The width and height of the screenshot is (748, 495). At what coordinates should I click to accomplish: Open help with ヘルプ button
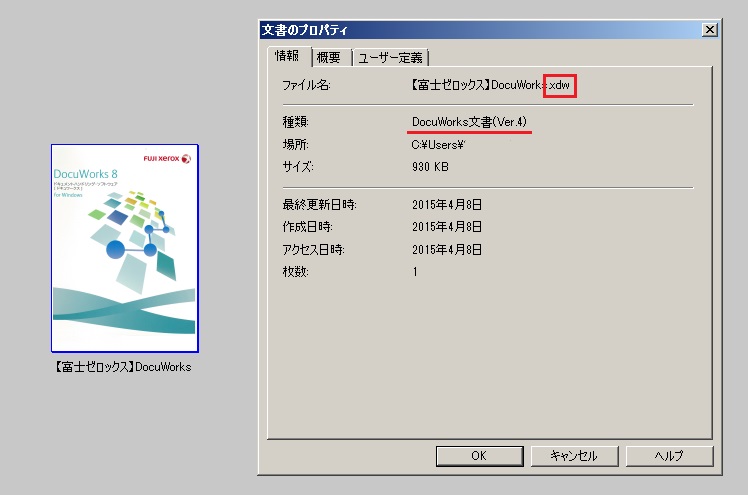click(x=669, y=456)
